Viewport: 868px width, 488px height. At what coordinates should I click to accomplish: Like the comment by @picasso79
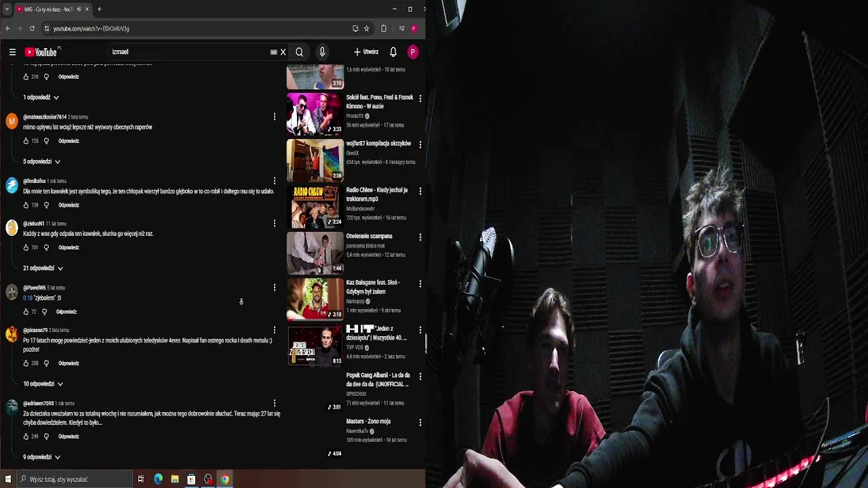pos(26,363)
